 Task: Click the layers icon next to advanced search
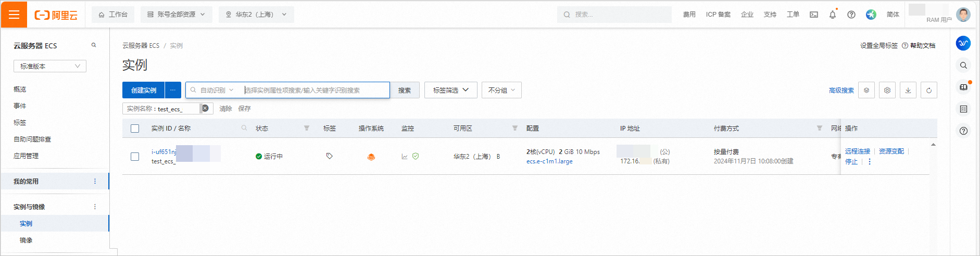[x=866, y=90]
